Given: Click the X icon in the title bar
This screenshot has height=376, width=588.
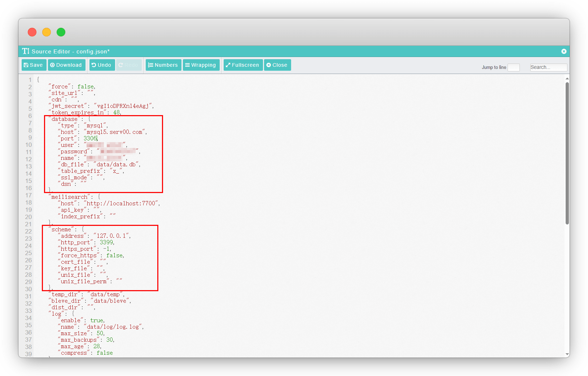Looking at the screenshot, I should tap(563, 51).
